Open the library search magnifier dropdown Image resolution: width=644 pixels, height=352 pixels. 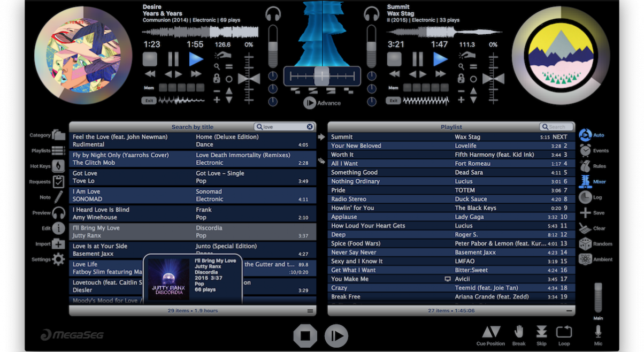pyautogui.click(x=260, y=127)
